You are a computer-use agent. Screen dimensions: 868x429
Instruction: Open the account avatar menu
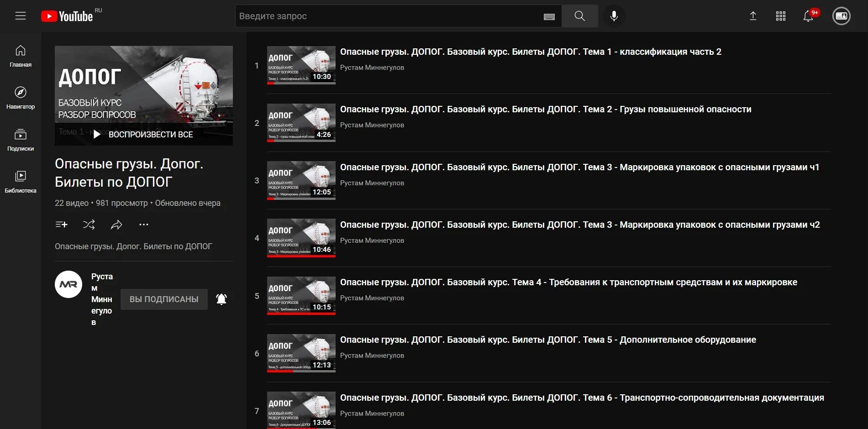click(842, 16)
